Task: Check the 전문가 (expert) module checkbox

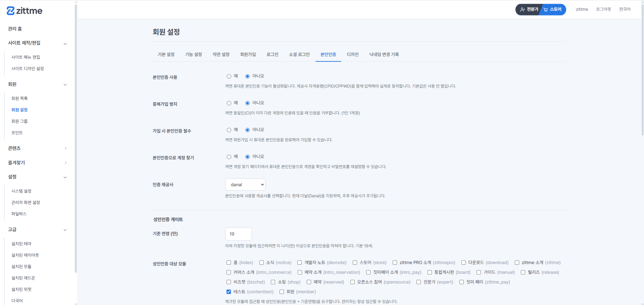Action: pyautogui.click(x=418, y=282)
